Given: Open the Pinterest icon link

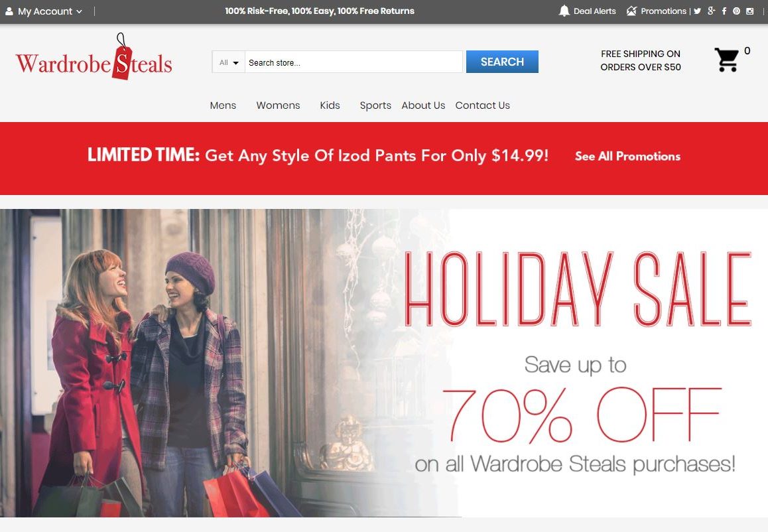Looking at the screenshot, I should [736, 11].
